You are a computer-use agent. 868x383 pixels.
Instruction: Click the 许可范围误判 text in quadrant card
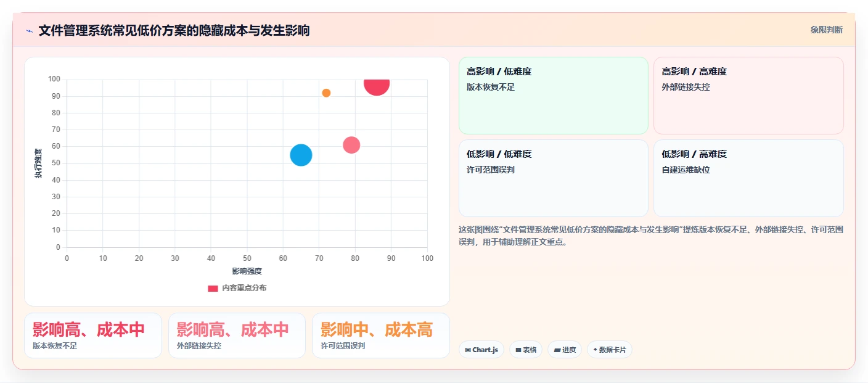click(491, 170)
